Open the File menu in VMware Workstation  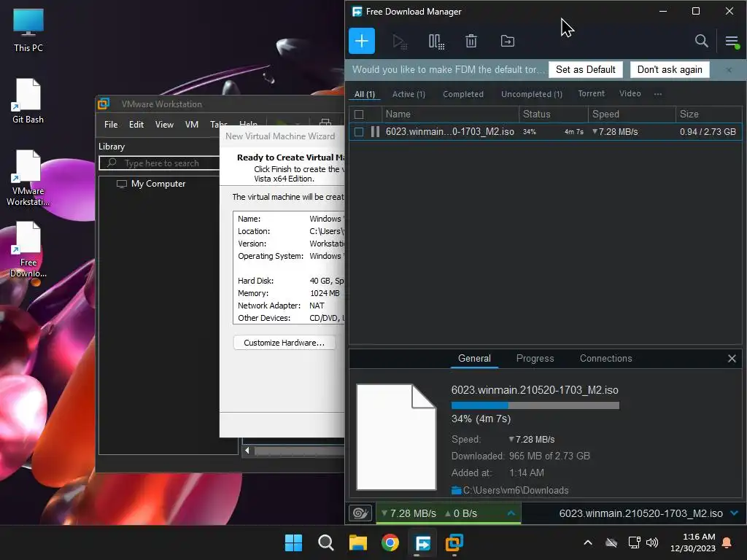111,124
